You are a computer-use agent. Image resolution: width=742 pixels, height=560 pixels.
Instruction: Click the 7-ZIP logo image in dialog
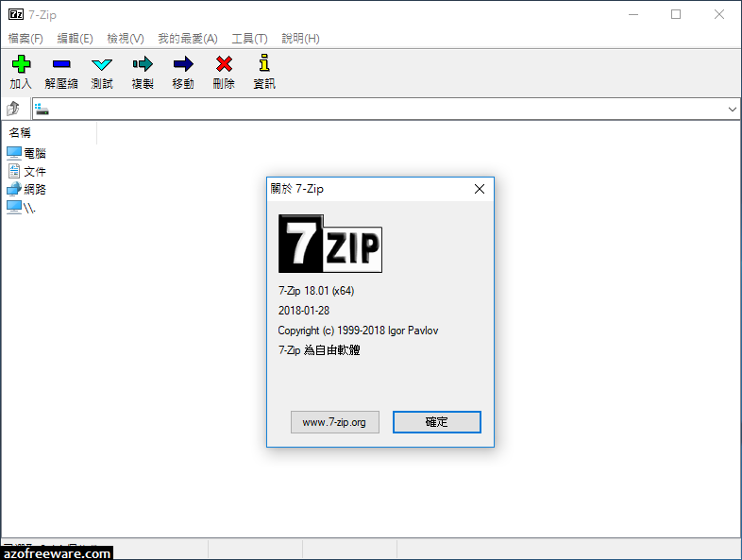tap(330, 244)
